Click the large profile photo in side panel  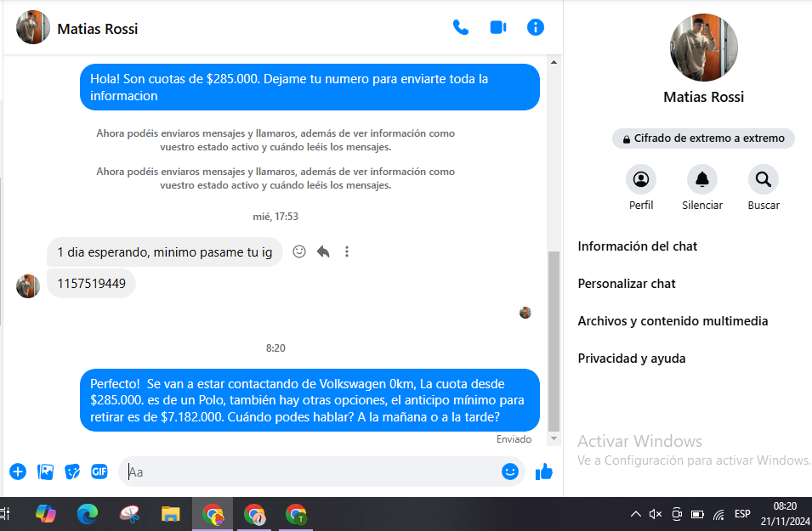(x=703, y=48)
